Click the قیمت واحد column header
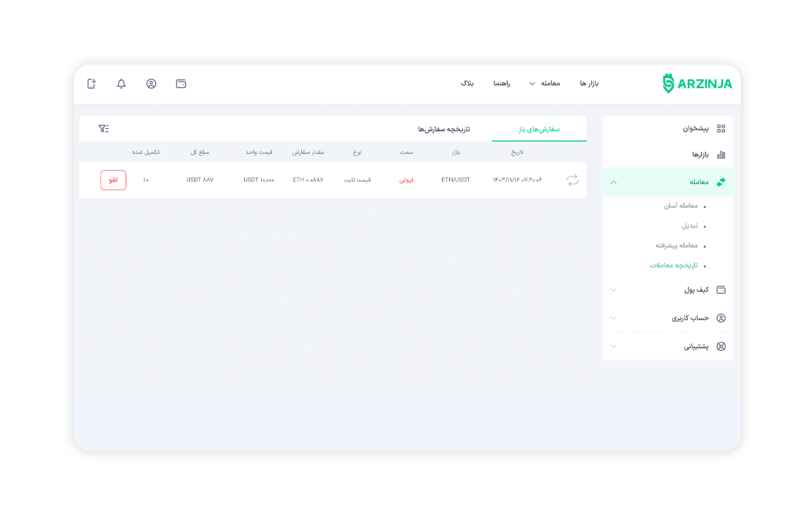Viewport: 812px width, 515px height. point(259,152)
